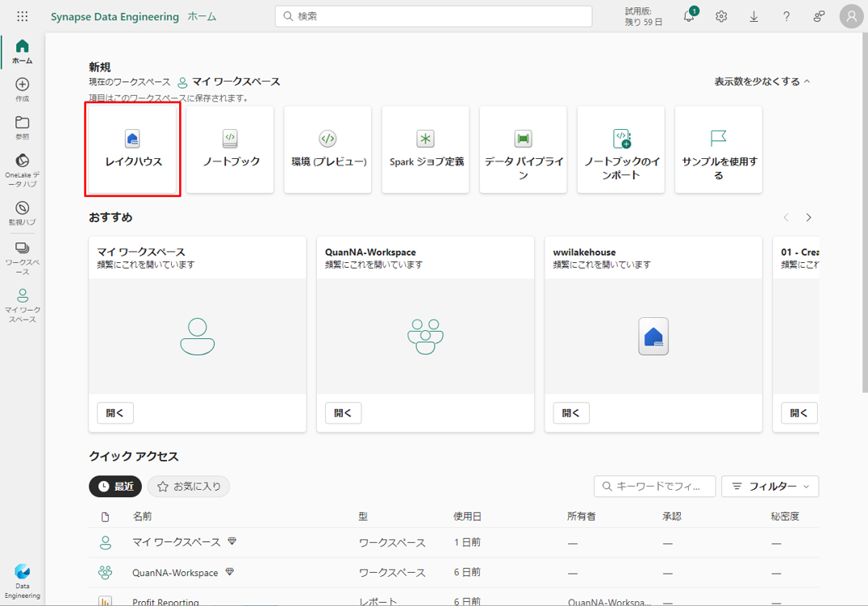This screenshot has height=606, width=868.
Task: Create a new 環境 (プレビュー)
Action: (328, 149)
